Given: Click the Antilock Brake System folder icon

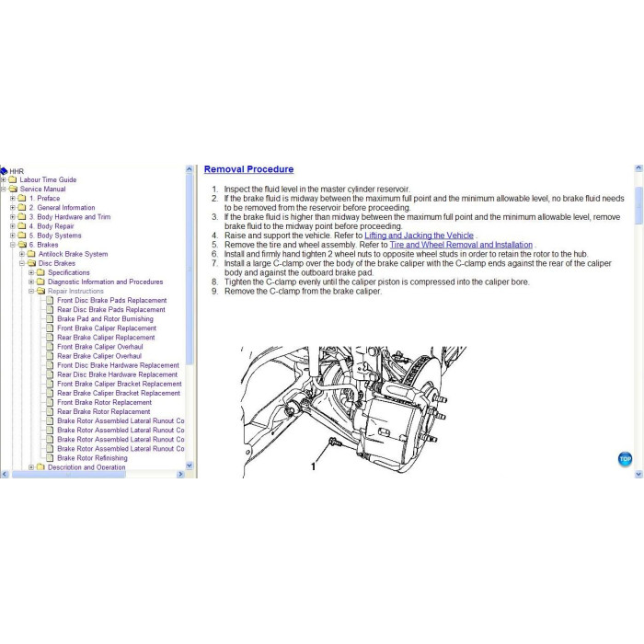Looking at the screenshot, I should pyautogui.click(x=31, y=254).
